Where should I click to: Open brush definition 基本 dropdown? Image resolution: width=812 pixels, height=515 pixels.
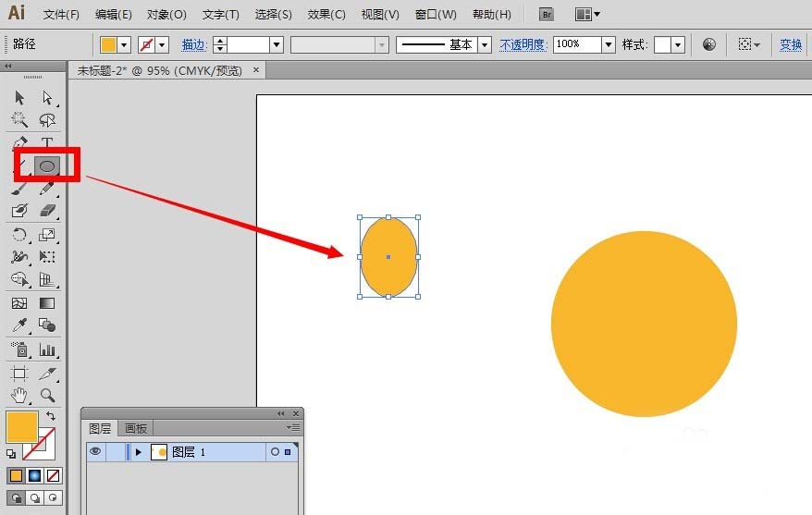pos(485,45)
